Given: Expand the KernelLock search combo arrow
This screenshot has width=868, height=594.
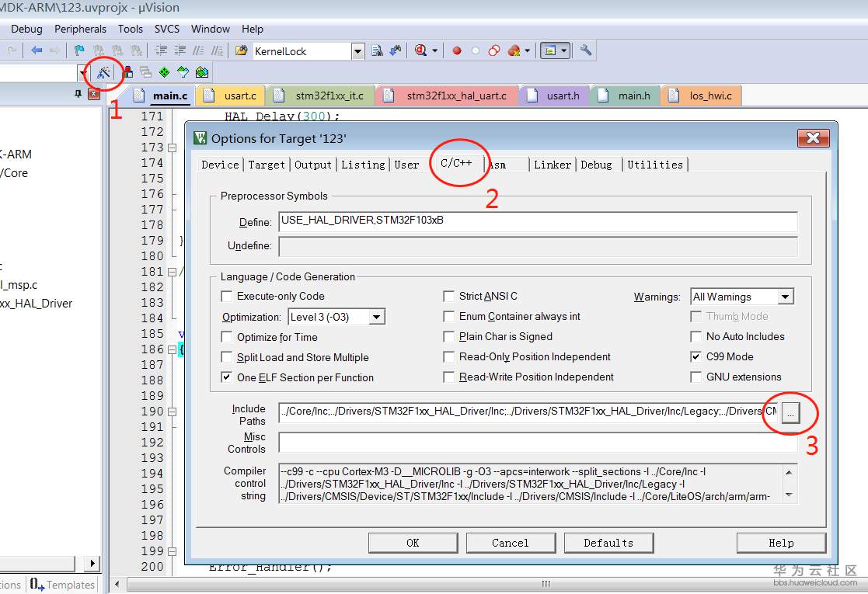Looking at the screenshot, I should [x=358, y=51].
